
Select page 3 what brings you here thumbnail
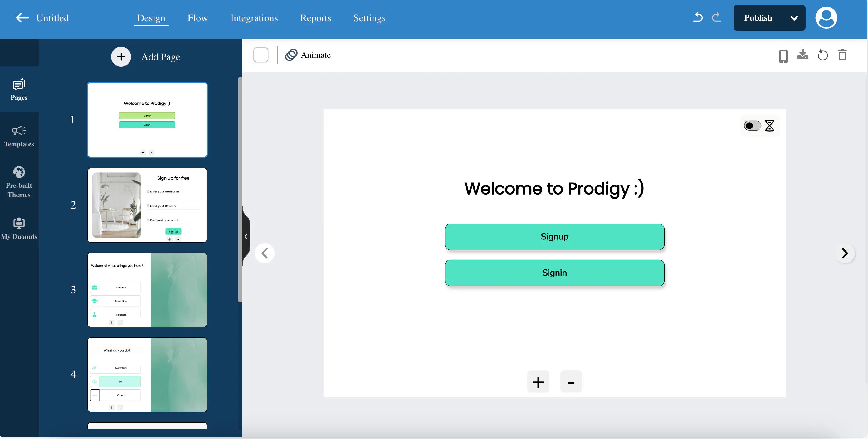pyautogui.click(x=147, y=290)
